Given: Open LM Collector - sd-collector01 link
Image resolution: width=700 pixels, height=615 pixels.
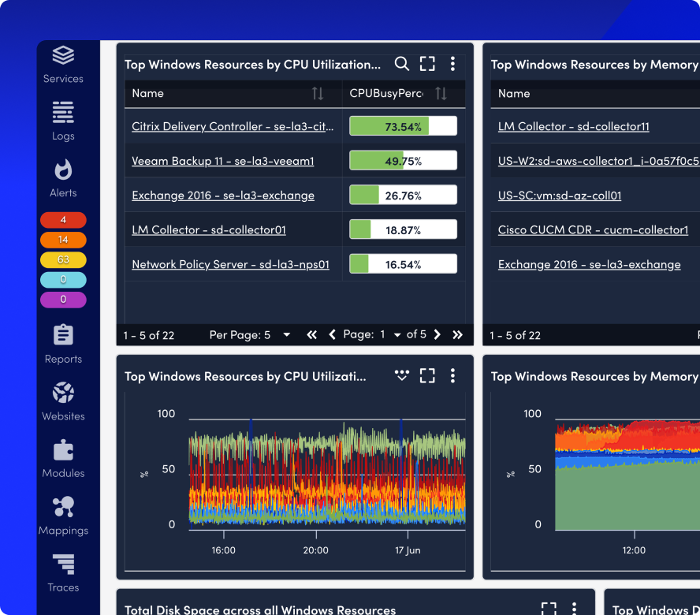Looking at the screenshot, I should pos(209,230).
